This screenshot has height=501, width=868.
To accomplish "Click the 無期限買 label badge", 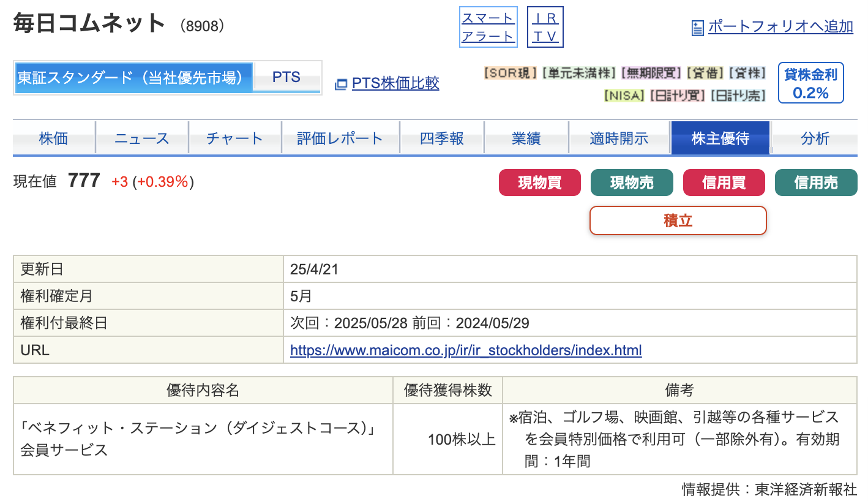I will tap(652, 73).
